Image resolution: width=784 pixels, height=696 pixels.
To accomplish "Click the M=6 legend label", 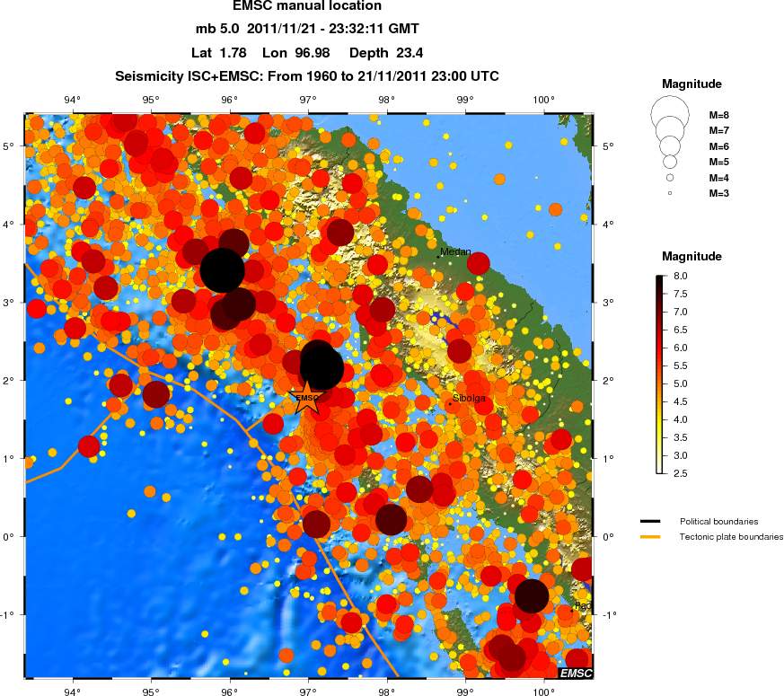I will (719, 146).
